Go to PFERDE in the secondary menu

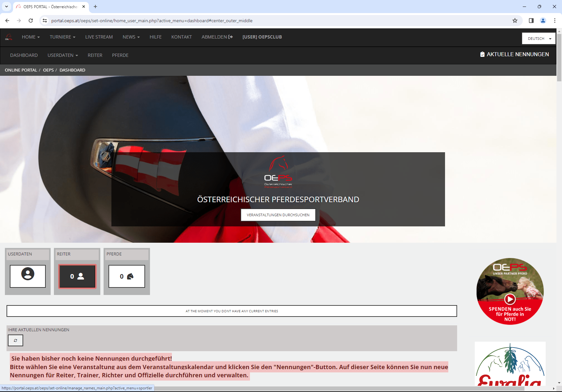tap(120, 55)
